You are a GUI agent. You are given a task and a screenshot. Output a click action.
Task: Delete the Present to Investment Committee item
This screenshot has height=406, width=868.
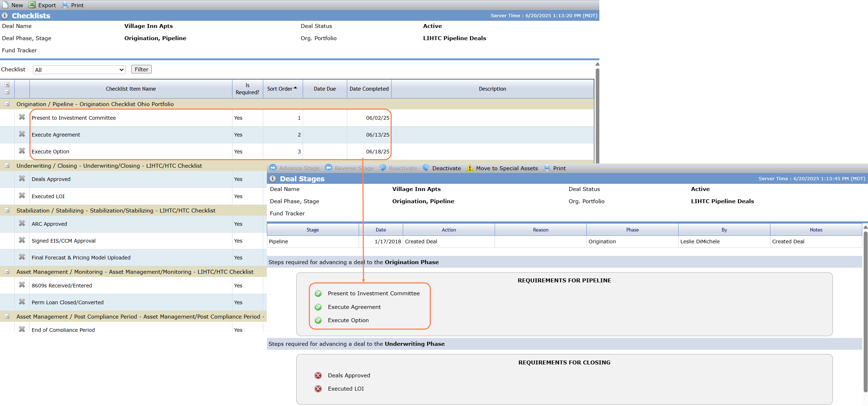pyautogui.click(x=22, y=117)
